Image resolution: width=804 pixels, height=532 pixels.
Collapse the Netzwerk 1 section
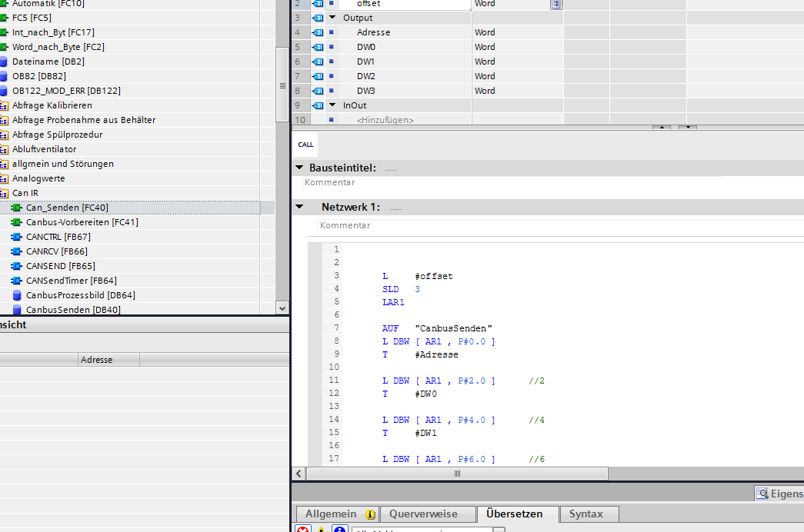(300, 208)
